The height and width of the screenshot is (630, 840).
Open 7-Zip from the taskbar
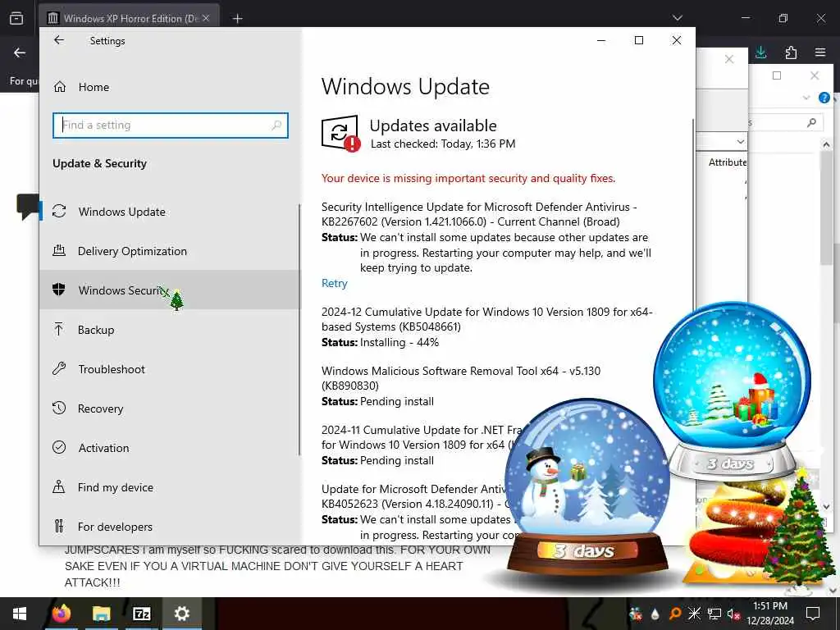(141, 614)
